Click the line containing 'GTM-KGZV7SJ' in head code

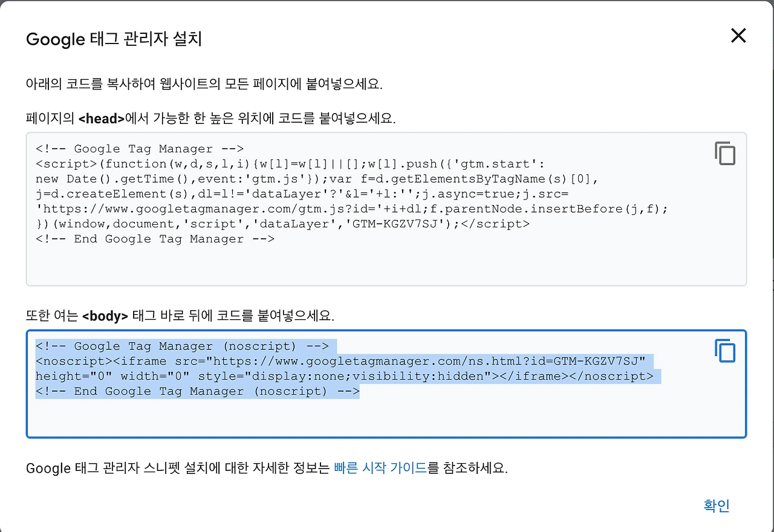(282, 224)
